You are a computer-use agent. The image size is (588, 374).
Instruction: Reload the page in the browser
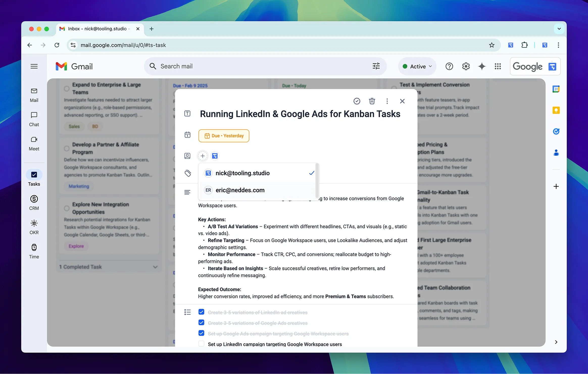pos(57,45)
